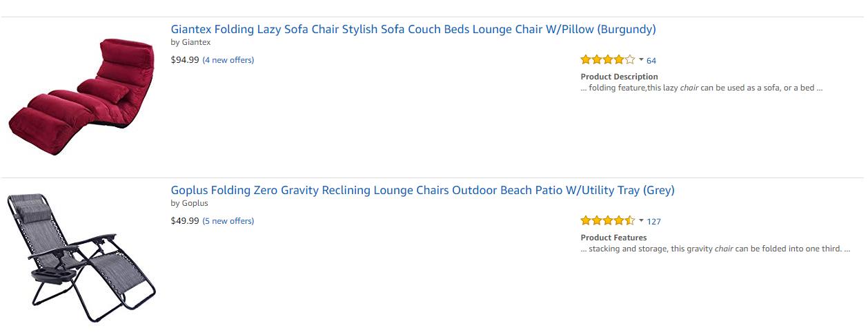Viewport: 868px width, 335px height.
Task: Click the gravity chair folded features snippet
Action: pos(715,249)
